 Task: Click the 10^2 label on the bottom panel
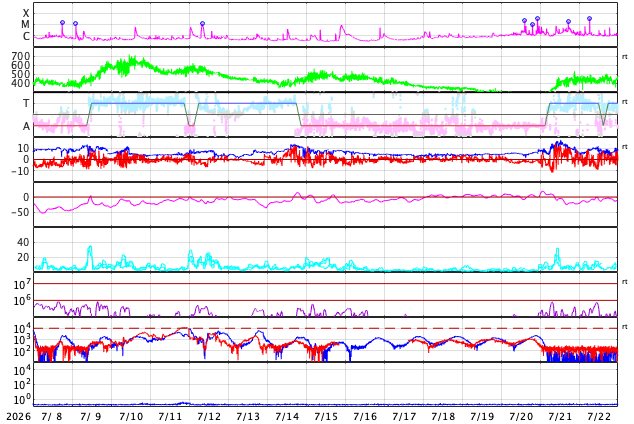point(22,384)
